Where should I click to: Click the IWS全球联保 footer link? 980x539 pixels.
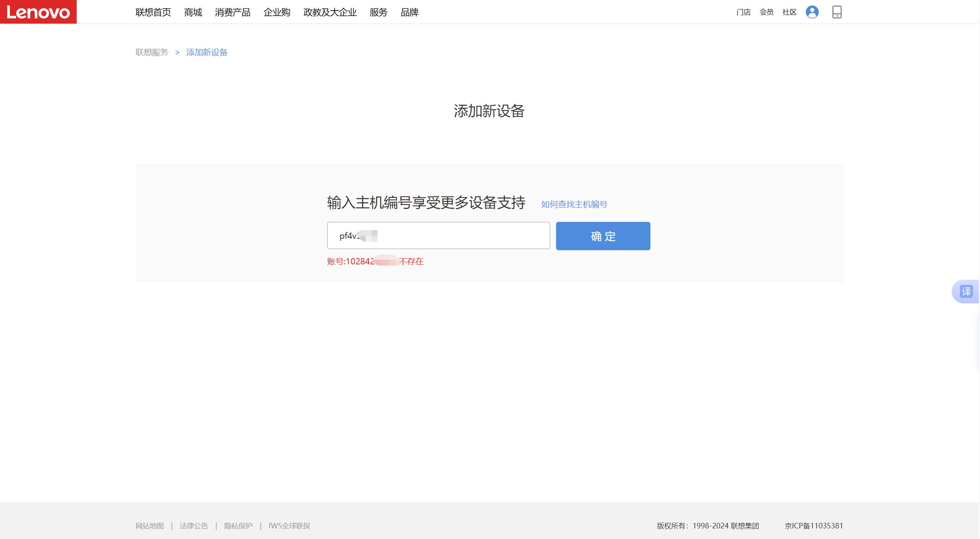(289, 526)
